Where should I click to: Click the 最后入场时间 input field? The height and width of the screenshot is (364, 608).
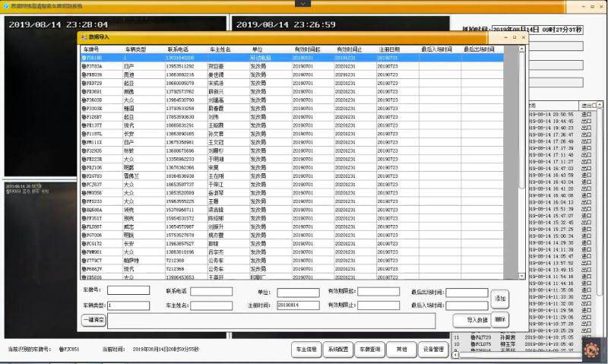[x=467, y=305]
